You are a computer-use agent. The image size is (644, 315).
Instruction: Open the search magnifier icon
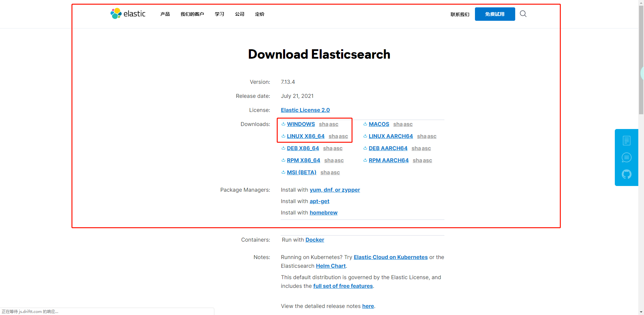click(x=523, y=14)
